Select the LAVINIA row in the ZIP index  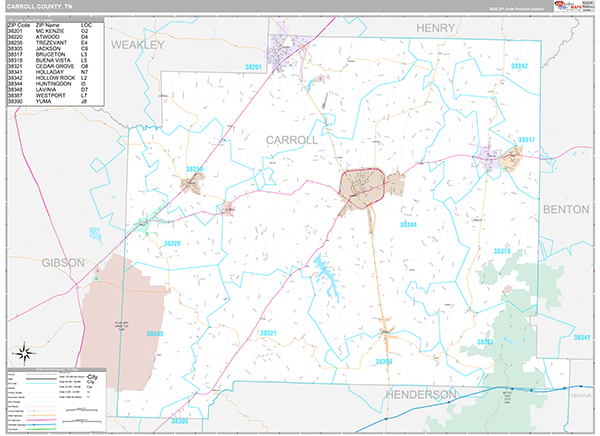coord(48,90)
